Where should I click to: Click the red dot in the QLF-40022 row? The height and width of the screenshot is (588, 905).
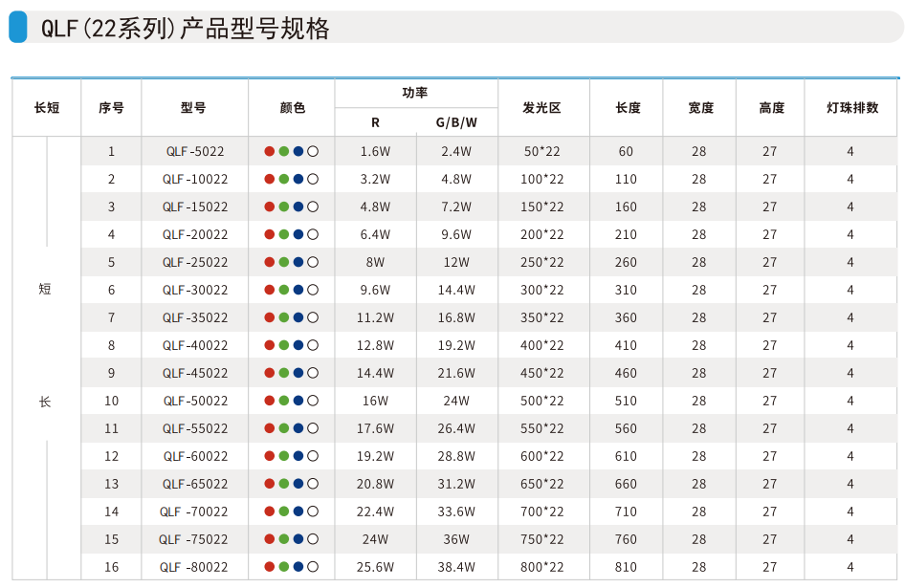click(270, 345)
